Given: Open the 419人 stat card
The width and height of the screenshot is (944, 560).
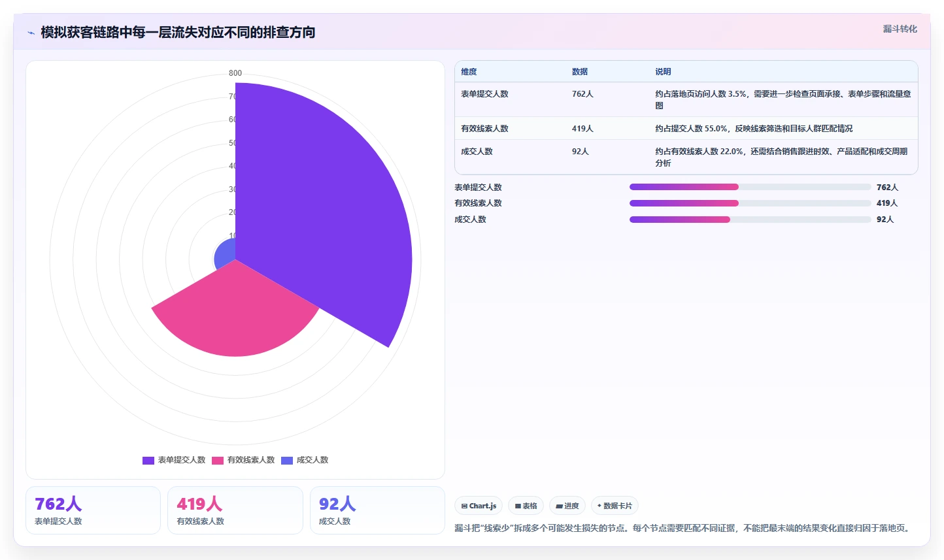Looking at the screenshot, I should (x=235, y=510).
